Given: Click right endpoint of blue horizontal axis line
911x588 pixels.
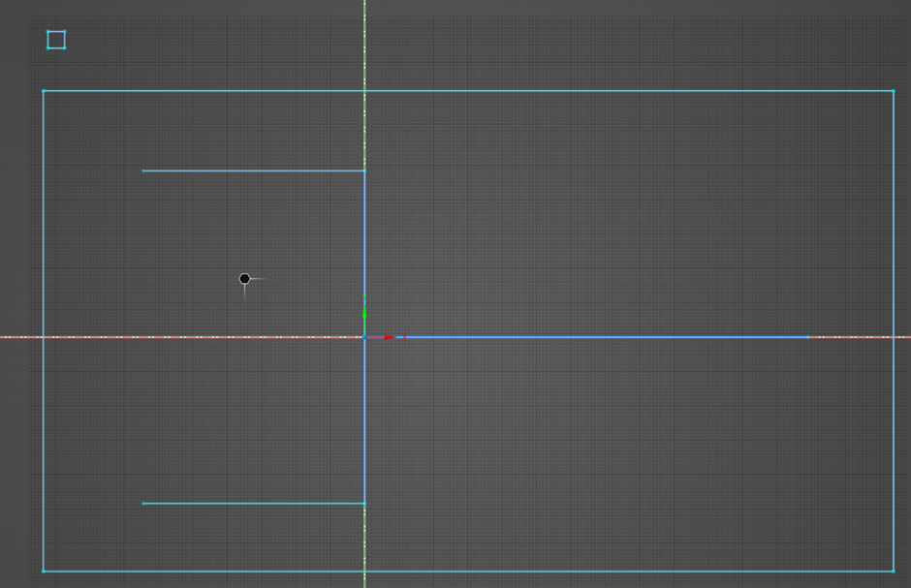Looking at the screenshot, I should pos(808,337).
